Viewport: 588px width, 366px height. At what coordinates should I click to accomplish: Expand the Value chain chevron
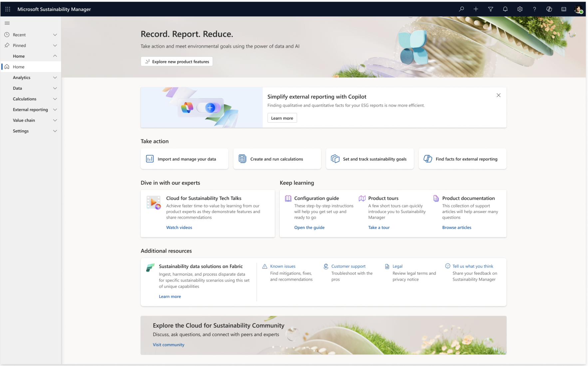(x=55, y=120)
